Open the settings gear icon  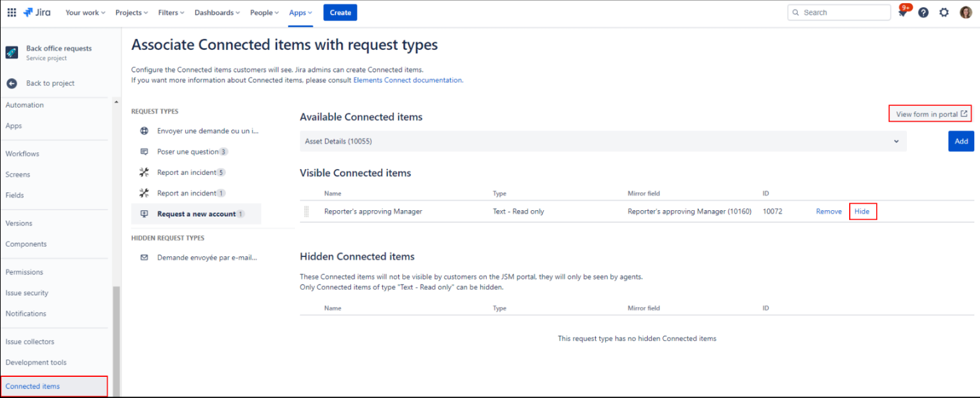943,12
